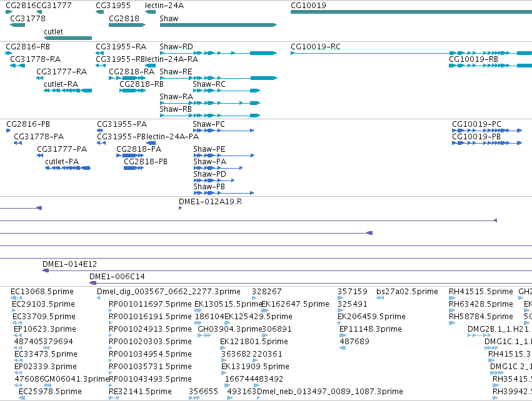Click the cutlet-PA protein glyph
Screen dimensions: 532x401
pyautogui.click(x=68, y=168)
